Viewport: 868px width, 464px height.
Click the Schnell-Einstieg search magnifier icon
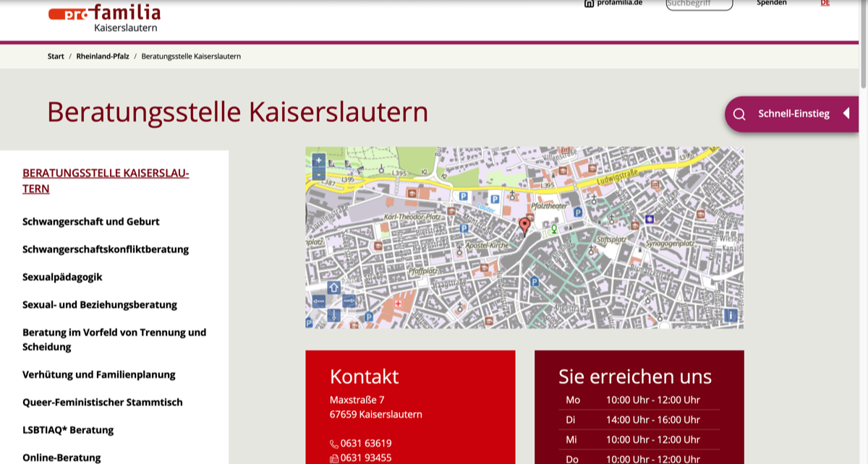point(739,114)
